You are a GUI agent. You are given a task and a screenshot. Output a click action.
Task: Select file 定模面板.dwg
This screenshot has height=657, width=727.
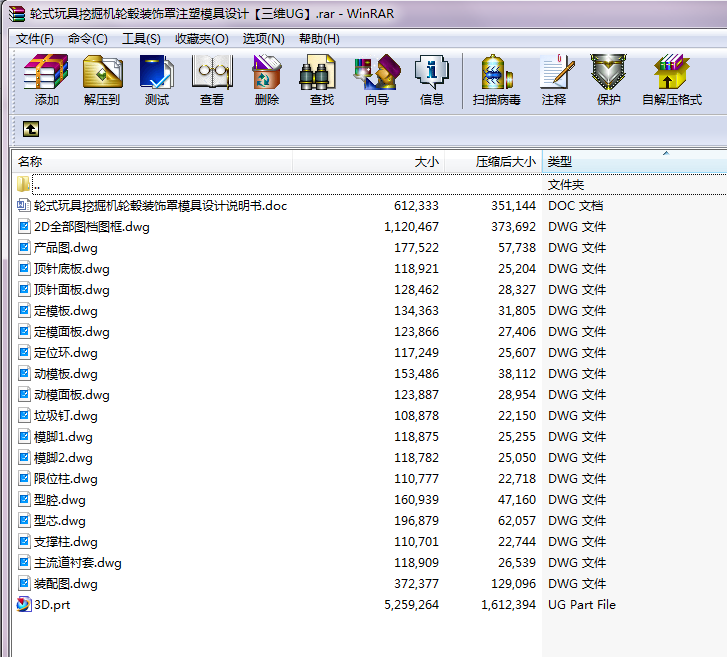pyautogui.click(x=71, y=332)
